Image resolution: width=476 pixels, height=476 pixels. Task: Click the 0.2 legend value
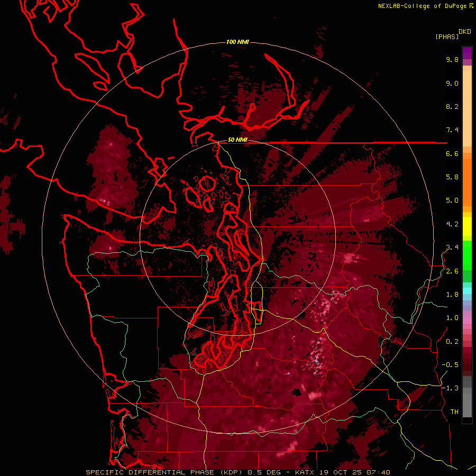pyautogui.click(x=452, y=342)
